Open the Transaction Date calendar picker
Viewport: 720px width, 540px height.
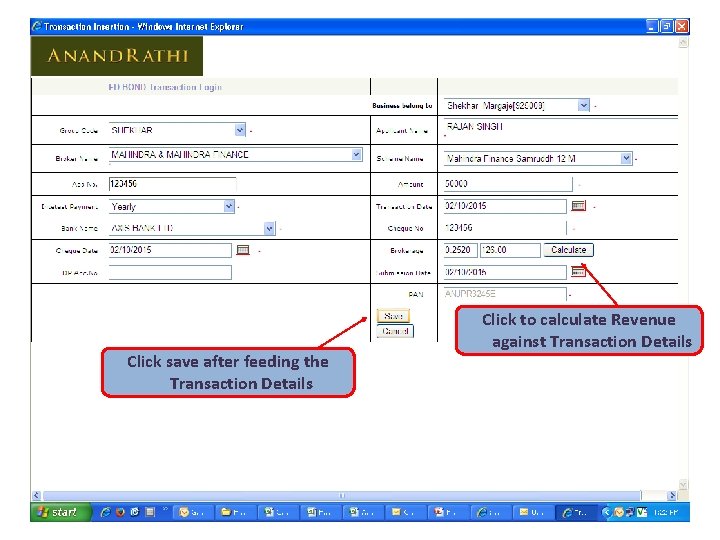pos(578,206)
